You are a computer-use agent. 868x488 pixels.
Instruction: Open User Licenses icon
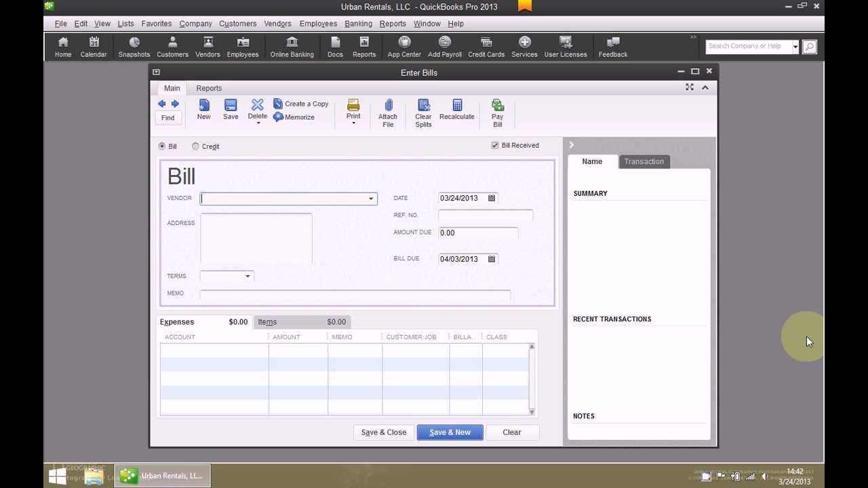tap(566, 47)
